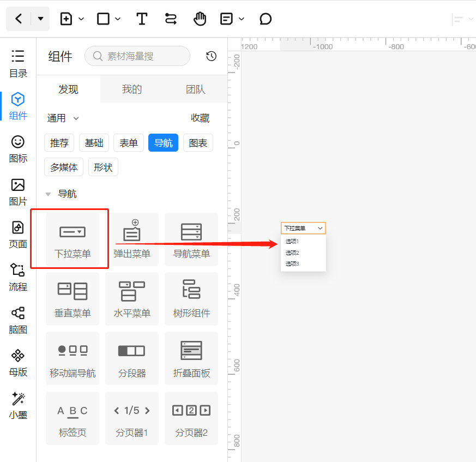Select the 形状 category chip
The width and height of the screenshot is (476, 462).
[x=103, y=167]
